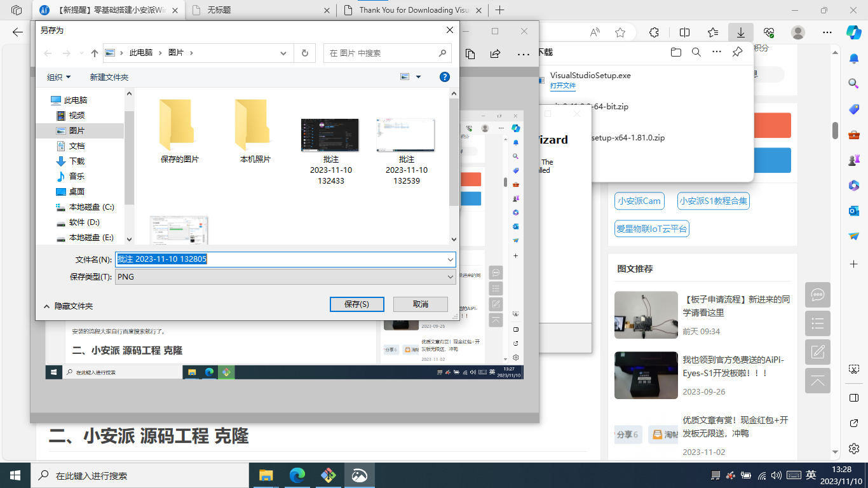Open recent locations dropdown arrow
This screenshot has height=488, width=868.
(x=81, y=53)
